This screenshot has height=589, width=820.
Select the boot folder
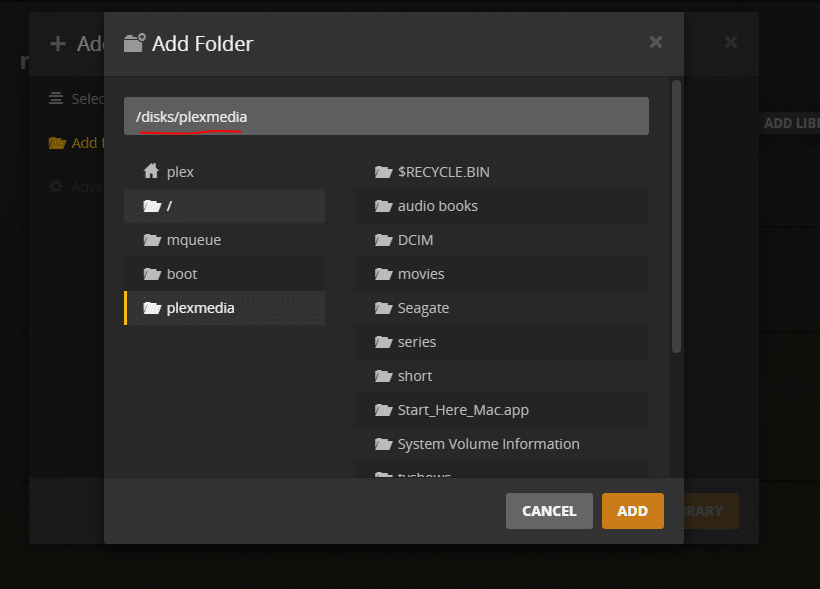[224, 274]
